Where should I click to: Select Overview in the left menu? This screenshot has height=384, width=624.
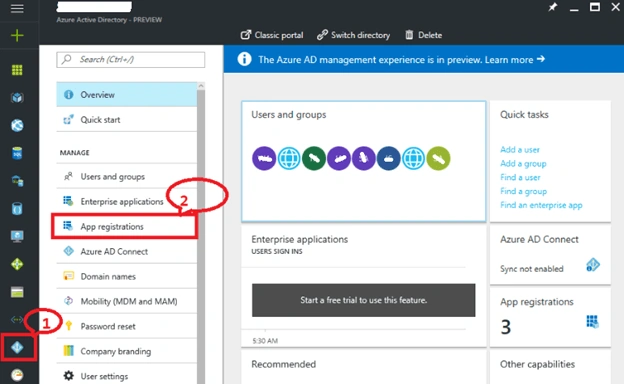click(x=127, y=95)
